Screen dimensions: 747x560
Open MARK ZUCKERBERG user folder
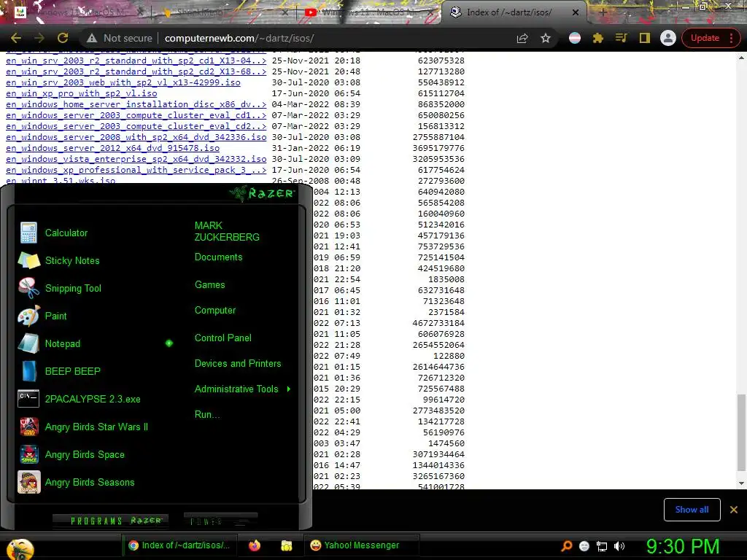[x=227, y=231]
